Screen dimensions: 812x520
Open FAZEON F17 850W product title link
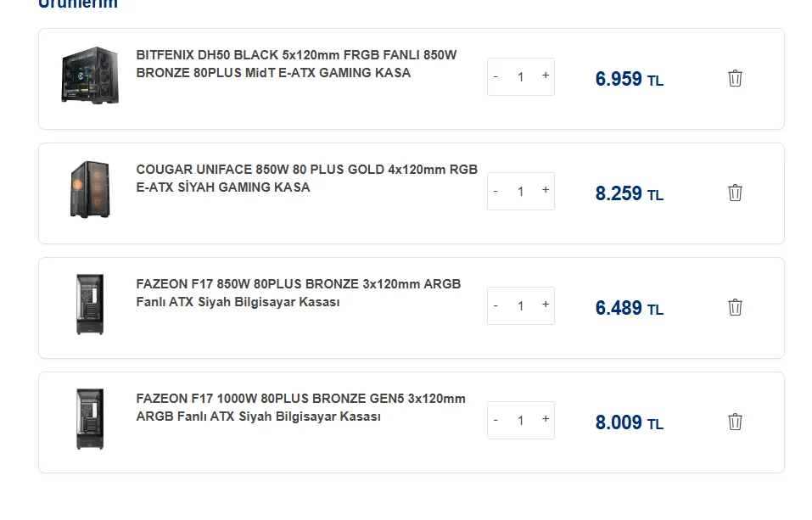pyautogui.click(x=299, y=293)
